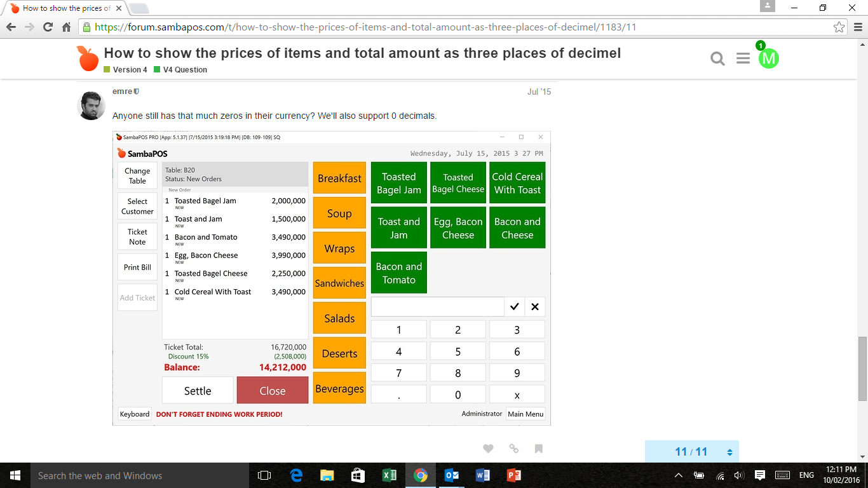Open the Windows Start menu
Image resolution: width=868 pixels, height=488 pixels.
(x=14, y=475)
